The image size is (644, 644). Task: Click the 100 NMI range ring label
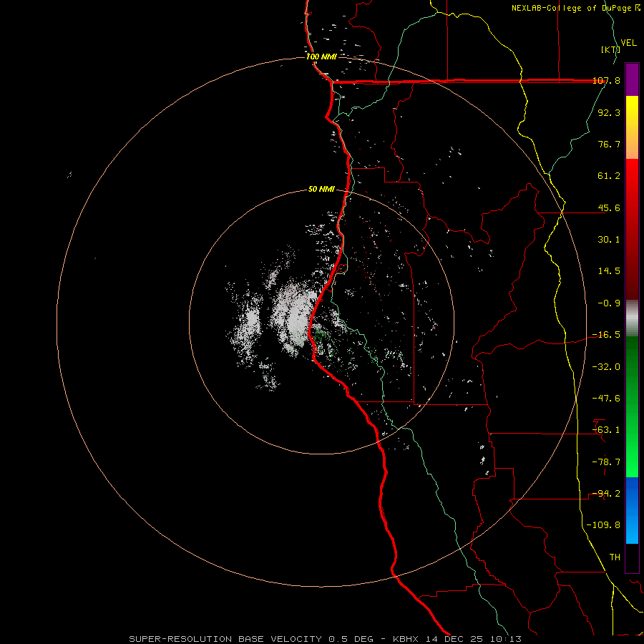coord(321,57)
